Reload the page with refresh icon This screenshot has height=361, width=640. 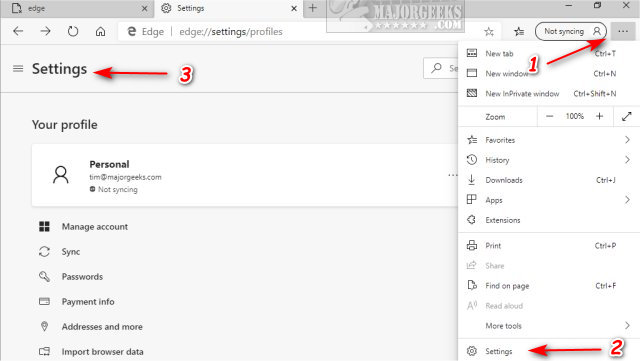tap(73, 31)
